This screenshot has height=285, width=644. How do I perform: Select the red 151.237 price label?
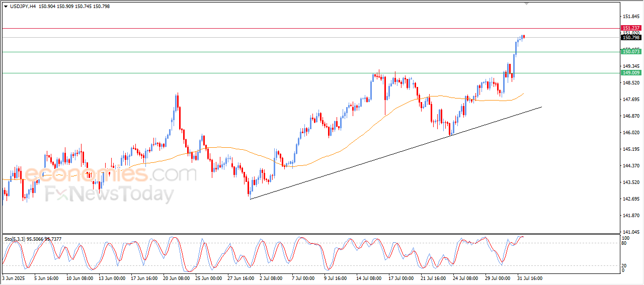coord(631,28)
